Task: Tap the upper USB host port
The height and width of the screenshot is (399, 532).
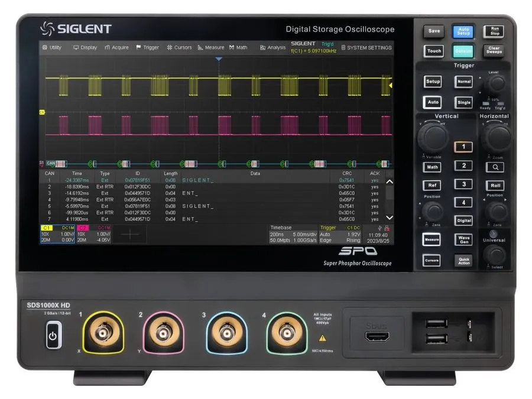Action: click(437, 323)
